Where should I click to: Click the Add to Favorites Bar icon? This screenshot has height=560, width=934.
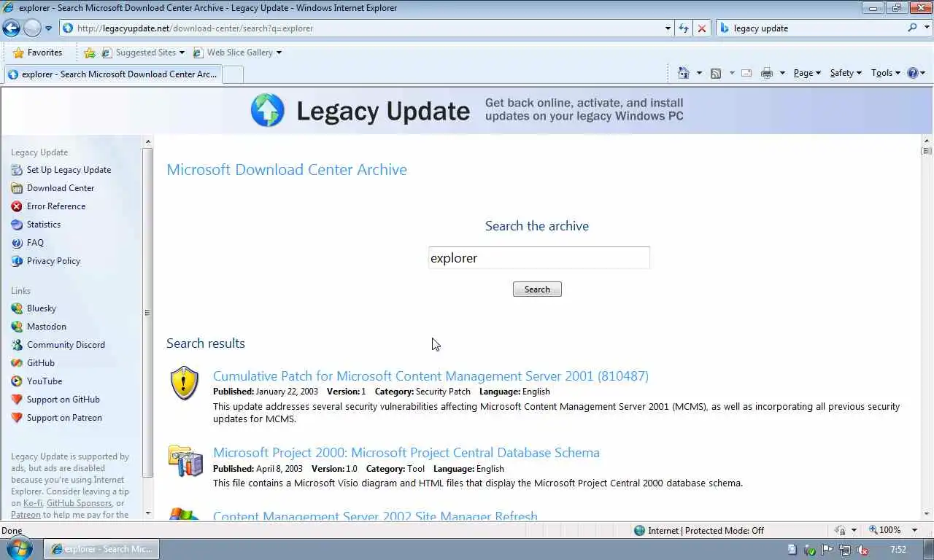pos(90,52)
